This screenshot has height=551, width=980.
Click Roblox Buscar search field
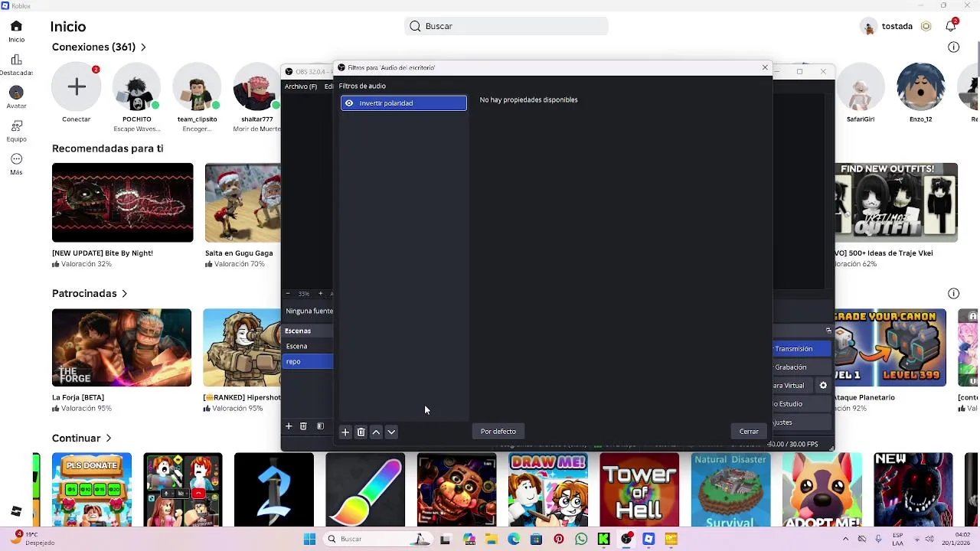click(506, 26)
